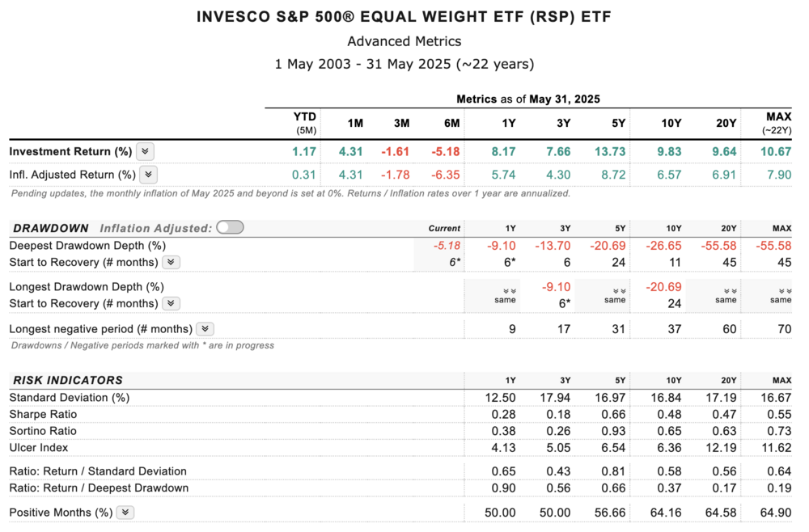Viewport: 809px width, 532px height.
Task: Expand the Infl. Adjusted Return (%) chevron
Action: (x=148, y=174)
